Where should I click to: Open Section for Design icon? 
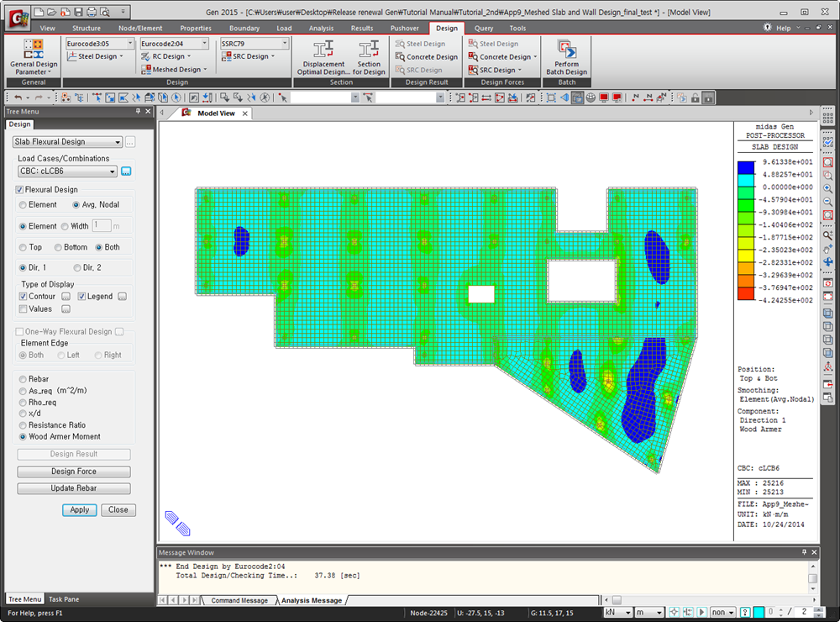(369, 57)
